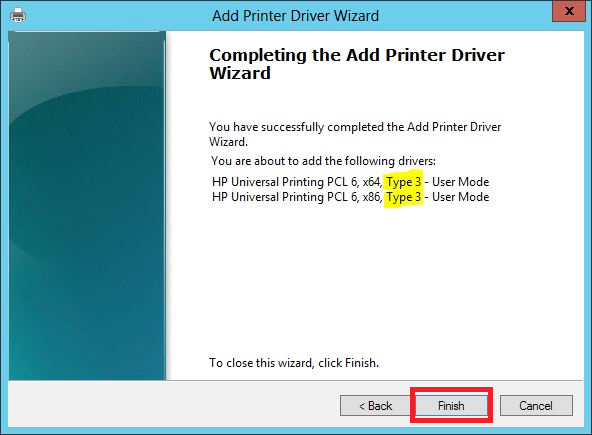Click the word Wizard under the heading

tap(240, 73)
